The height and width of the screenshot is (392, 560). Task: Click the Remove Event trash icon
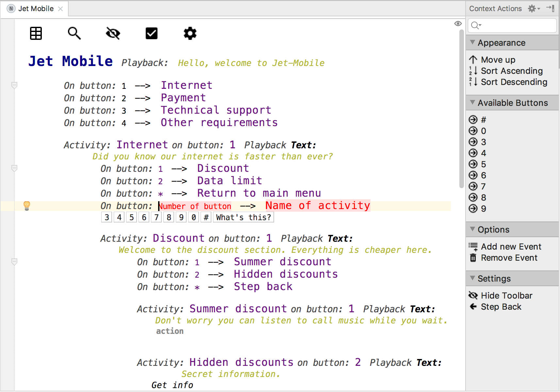coord(473,258)
